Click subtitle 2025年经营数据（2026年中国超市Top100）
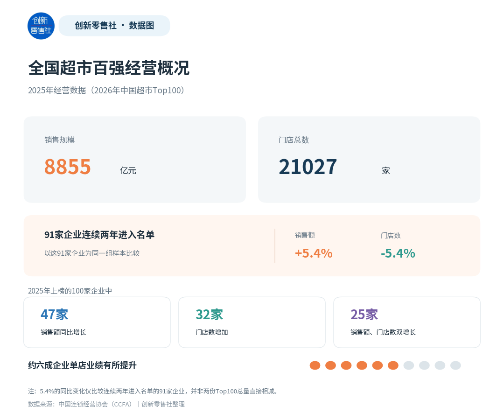This screenshot has width=504, height=420. [x=107, y=90]
